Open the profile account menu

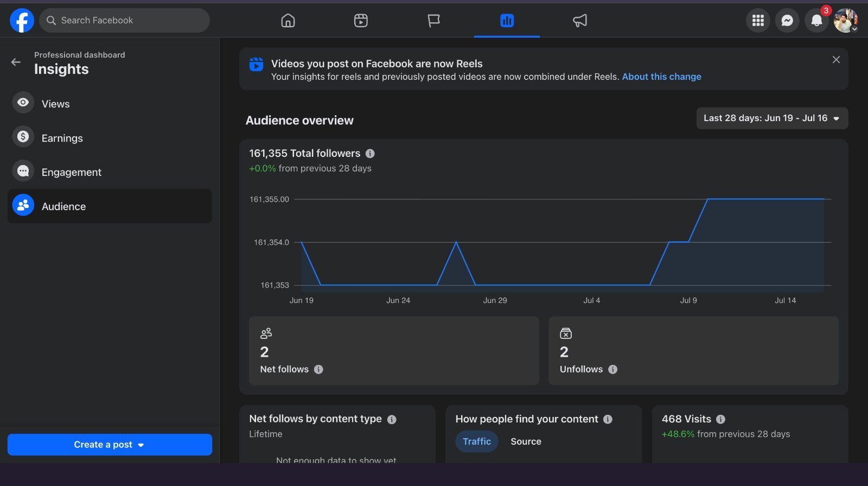coord(846,21)
